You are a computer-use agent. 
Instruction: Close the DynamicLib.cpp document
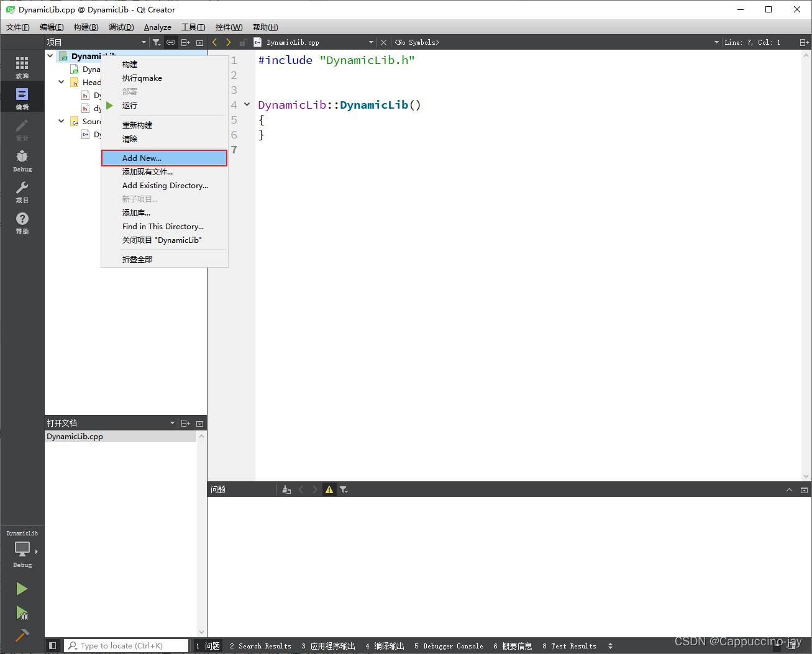click(x=383, y=42)
